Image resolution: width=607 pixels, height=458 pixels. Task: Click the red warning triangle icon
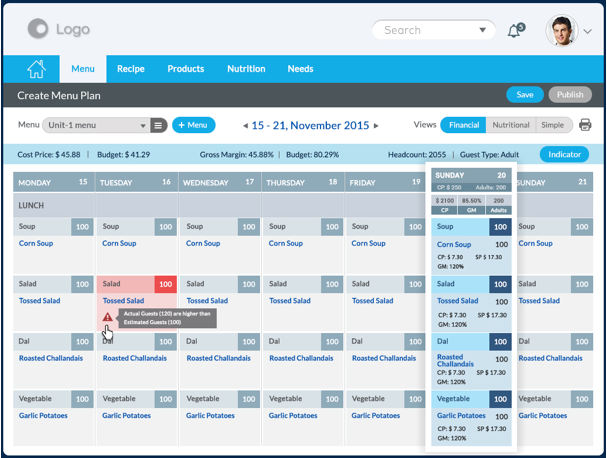[107, 317]
